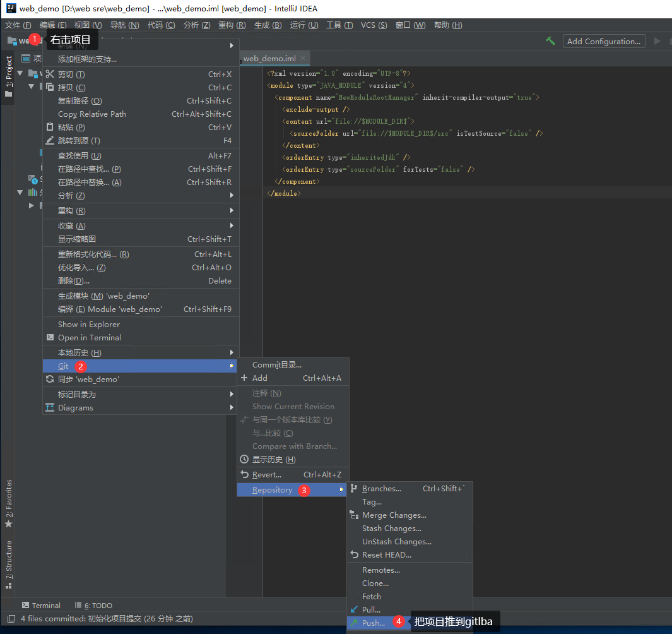Open the 收藏 (A) context submenu
This screenshot has width=672, height=634.
[x=141, y=225]
